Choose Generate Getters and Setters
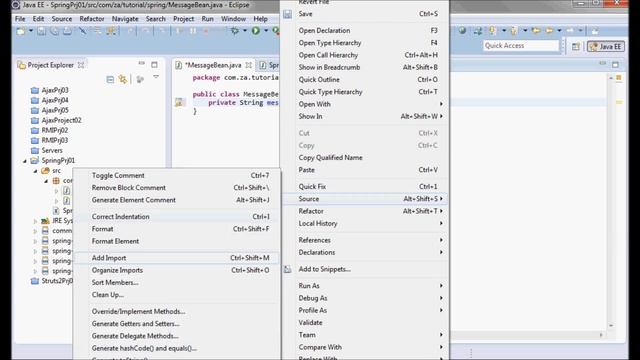 (177, 324)
